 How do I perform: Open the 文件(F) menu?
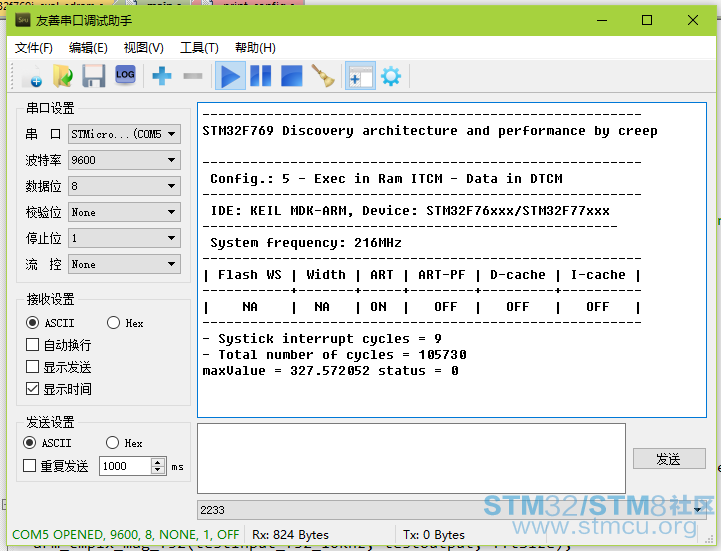pyautogui.click(x=34, y=48)
